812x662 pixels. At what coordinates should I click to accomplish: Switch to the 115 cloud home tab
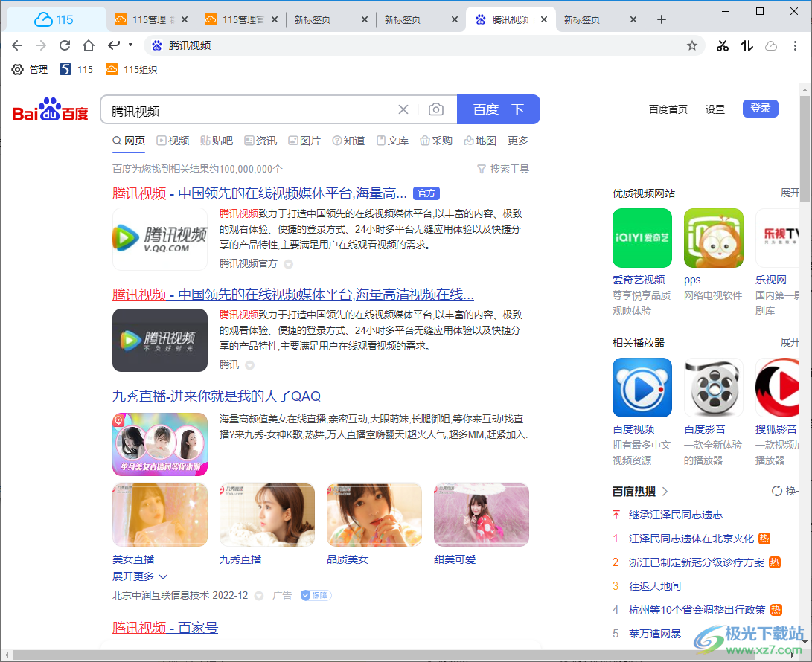[x=54, y=19]
